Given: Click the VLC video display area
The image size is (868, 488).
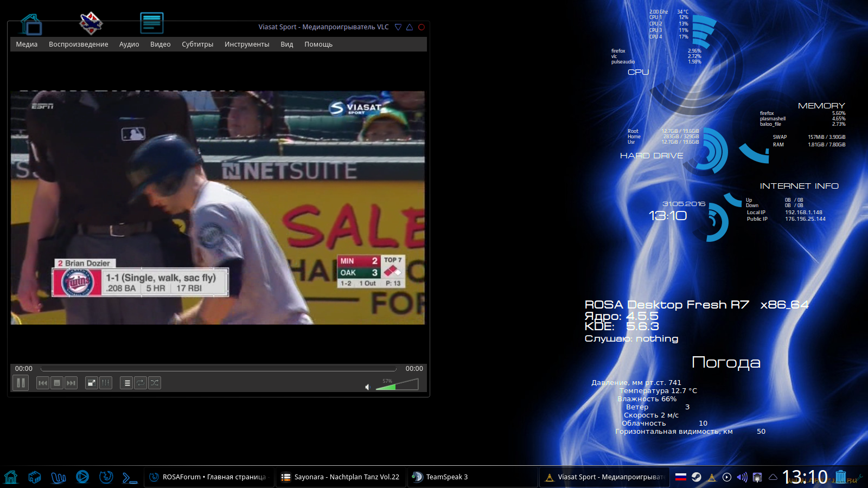Looking at the screenshot, I should [x=218, y=208].
